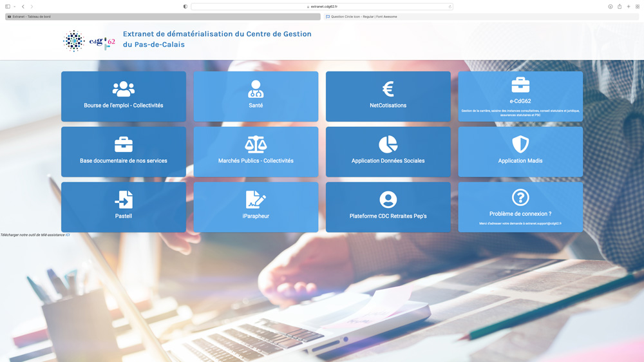644x362 pixels.
Task: Toggle the Safari sidebar button
Action: (x=8, y=6)
